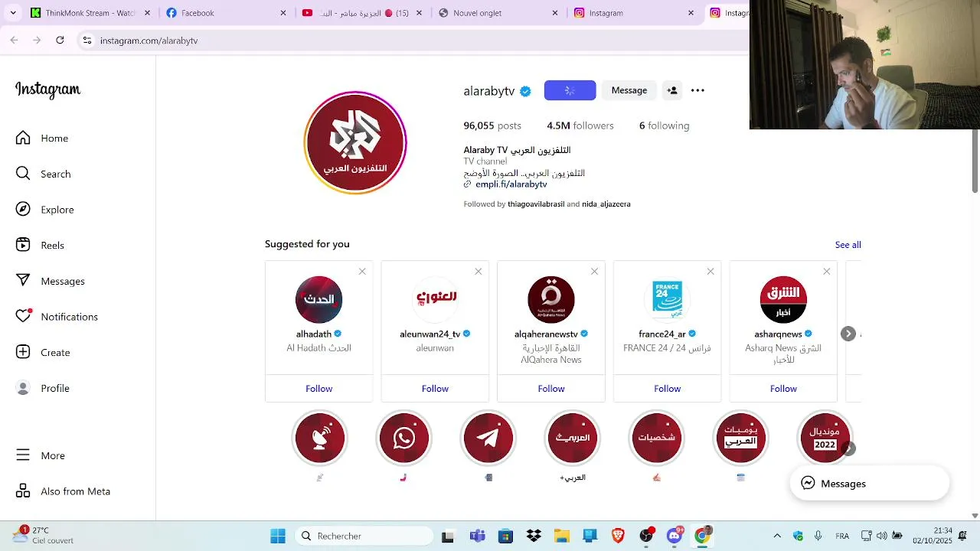Switch to Al Jazeera YouTube tab
The height and width of the screenshot is (551, 980).
[x=360, y=13]
